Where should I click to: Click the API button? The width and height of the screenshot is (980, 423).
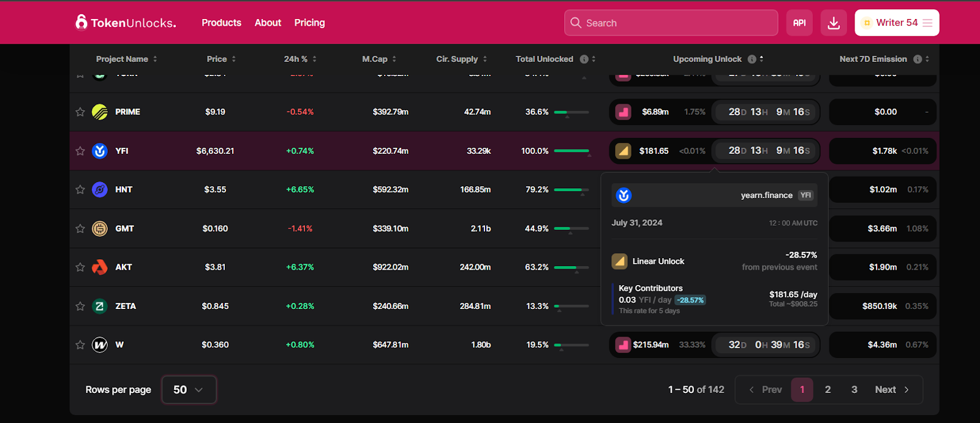799,23
